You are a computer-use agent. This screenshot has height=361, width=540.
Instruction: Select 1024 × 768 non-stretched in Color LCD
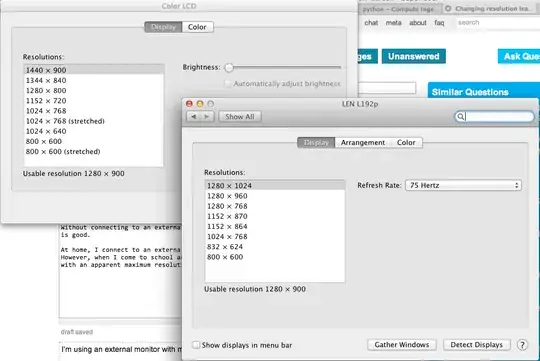[x=94, y=111]
